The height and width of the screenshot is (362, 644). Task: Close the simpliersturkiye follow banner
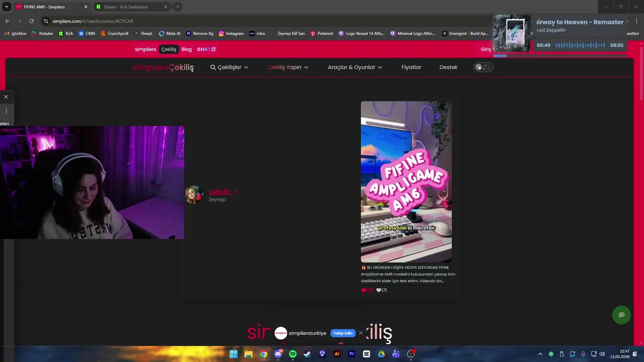[361, 333]
